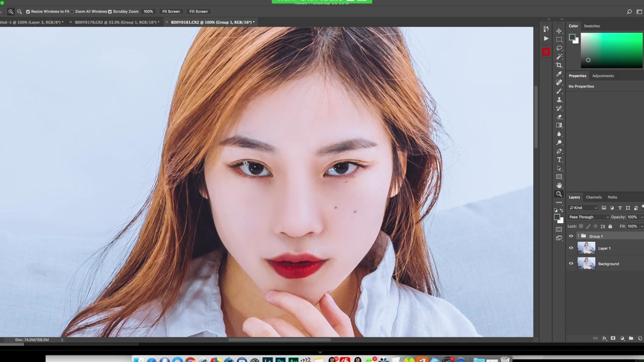Select the Blur tool
This screenshot has width=644, height=362.
point(559,134)
